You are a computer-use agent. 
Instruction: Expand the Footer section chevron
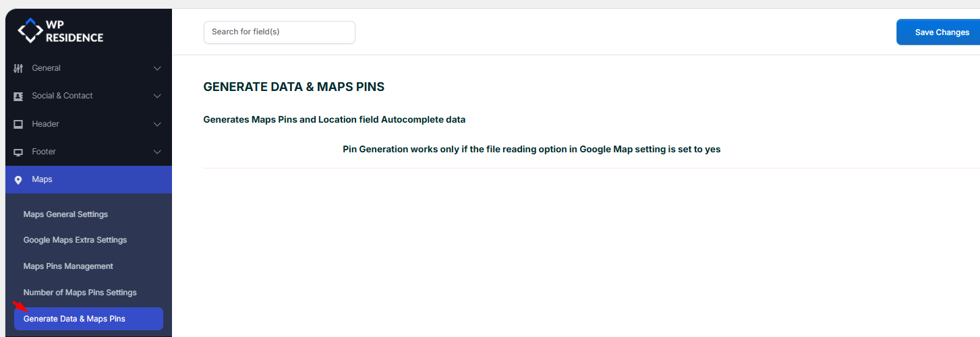pyautogui.click(x=157, y=152)
